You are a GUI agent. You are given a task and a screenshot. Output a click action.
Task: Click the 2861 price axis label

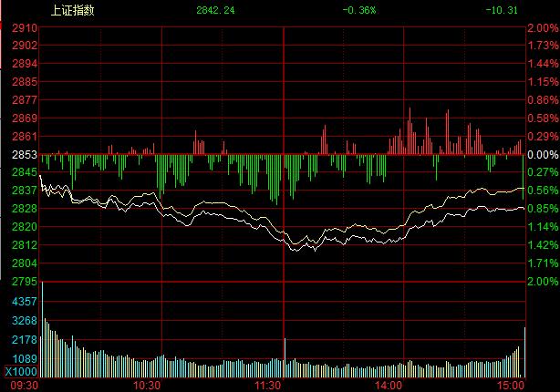pos(25,137)
